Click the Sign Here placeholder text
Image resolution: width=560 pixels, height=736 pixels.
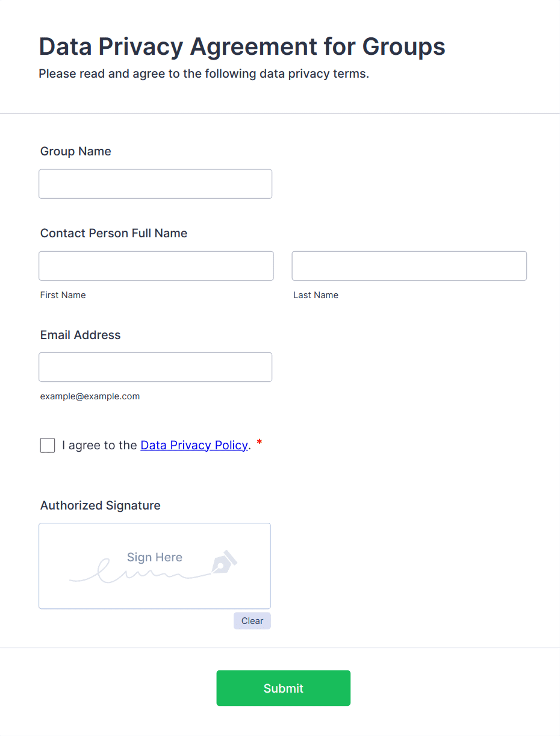tap(154, 557)
